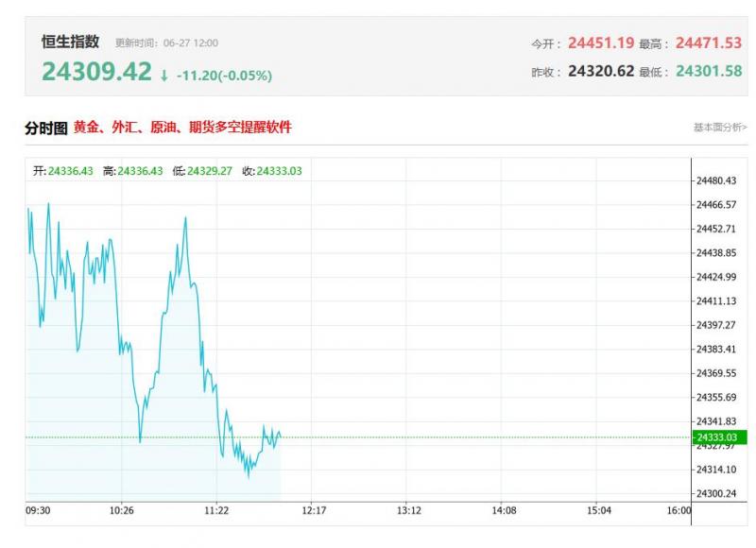Screen dimensions: 756x548
Task: Click the chart 高 value 24336.43
Action: click(x=140, y=171)
